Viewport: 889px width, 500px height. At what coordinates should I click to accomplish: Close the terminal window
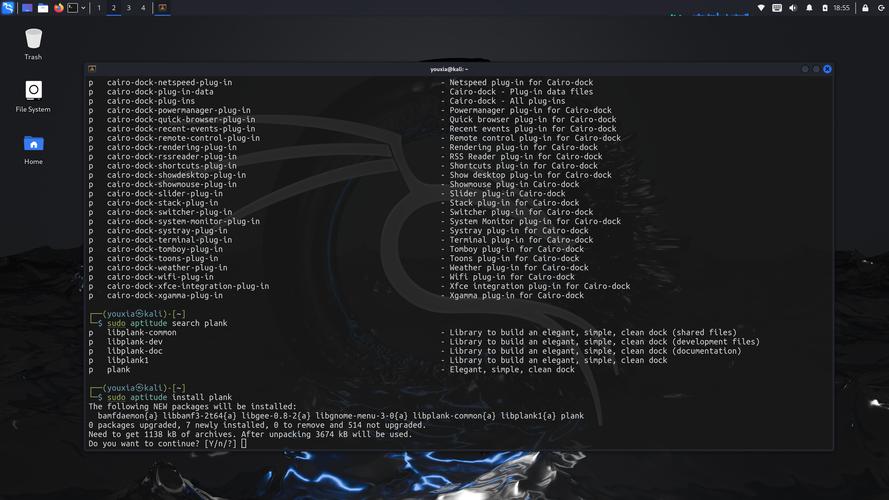827,69
